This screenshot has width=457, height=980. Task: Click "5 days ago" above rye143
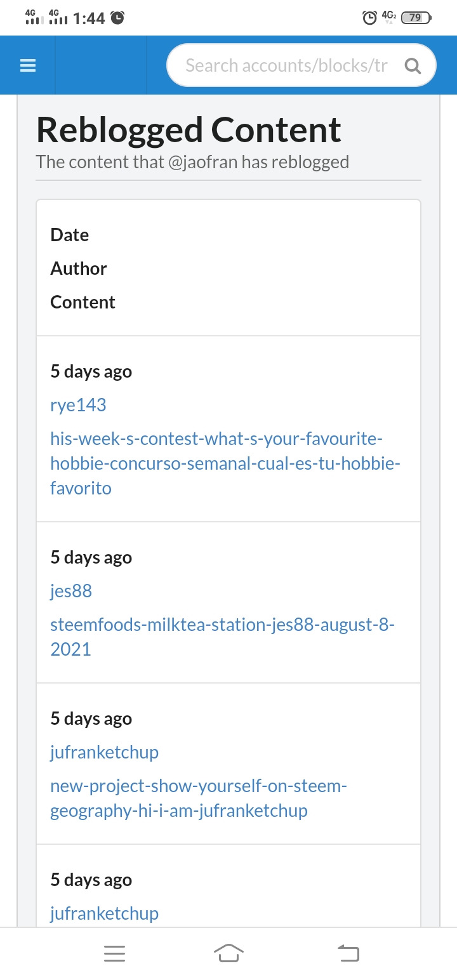tap(91, 371)
